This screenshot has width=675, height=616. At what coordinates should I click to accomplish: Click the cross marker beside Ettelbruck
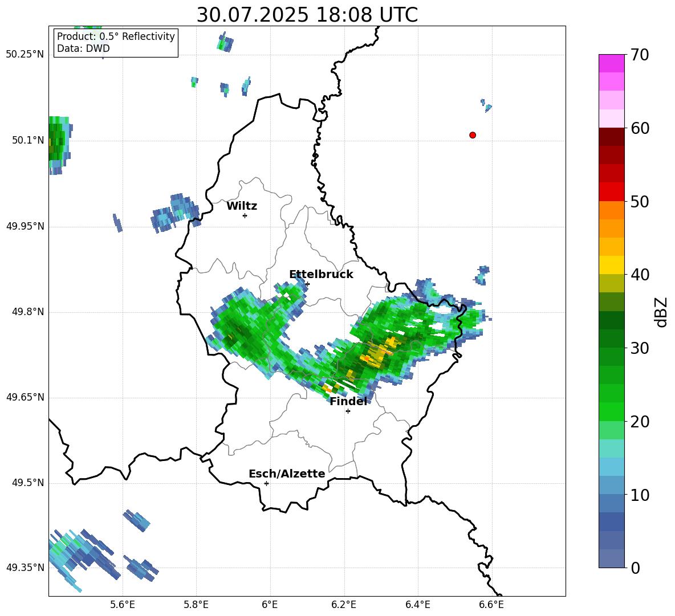(x=307, y=284)
